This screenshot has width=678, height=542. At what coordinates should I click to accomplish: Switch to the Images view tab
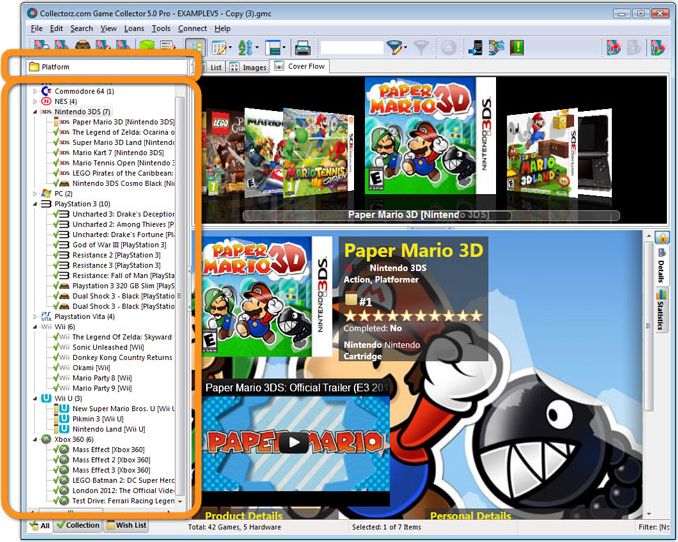click(x=248, y=67)
